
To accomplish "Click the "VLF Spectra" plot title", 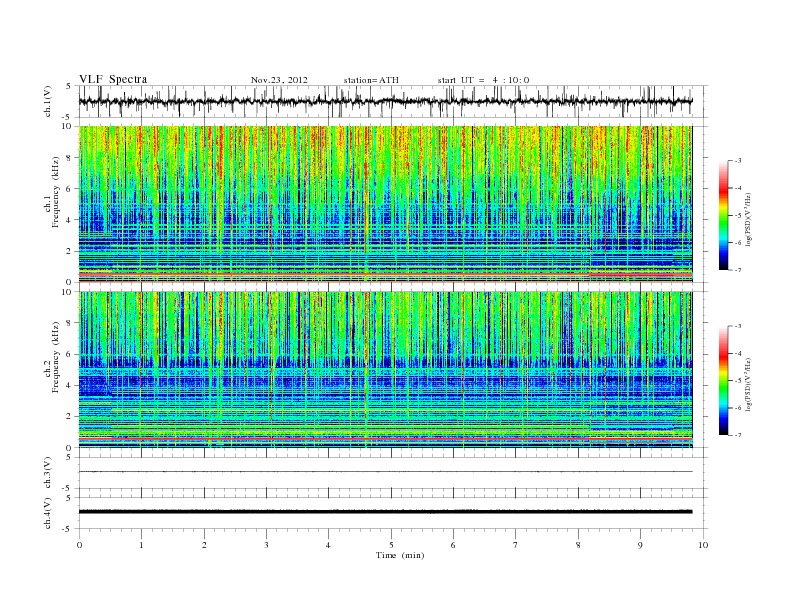I will [113, 79].
